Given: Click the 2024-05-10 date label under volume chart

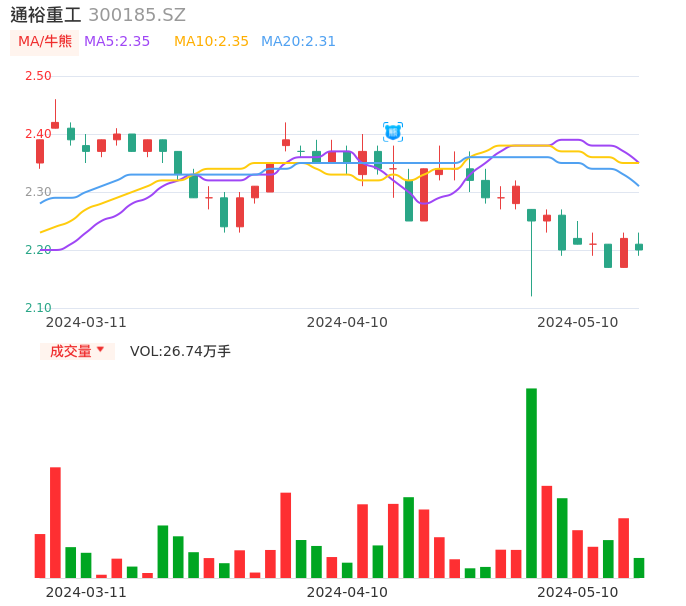Looking at the screenshot, I should pos(578,592).
